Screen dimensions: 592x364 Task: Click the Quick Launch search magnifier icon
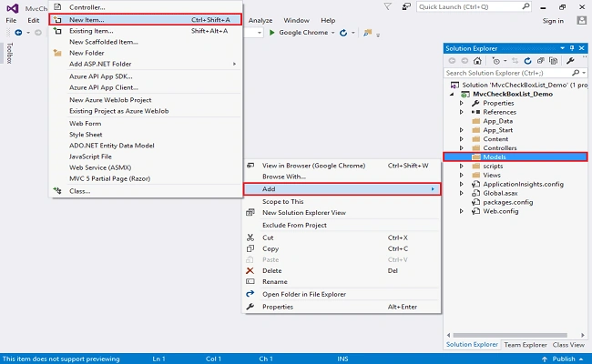click(526, 6)
